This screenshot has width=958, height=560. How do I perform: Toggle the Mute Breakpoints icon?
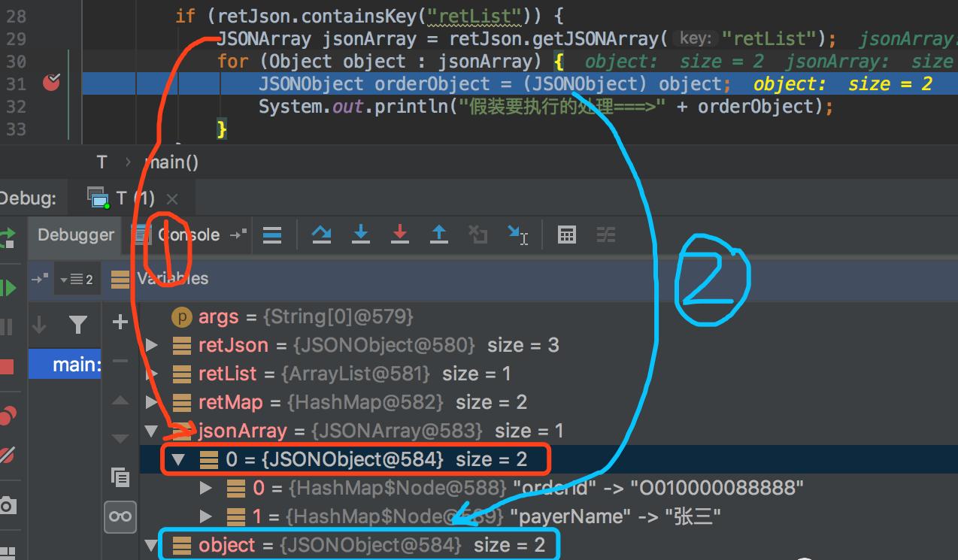point(7,455)
